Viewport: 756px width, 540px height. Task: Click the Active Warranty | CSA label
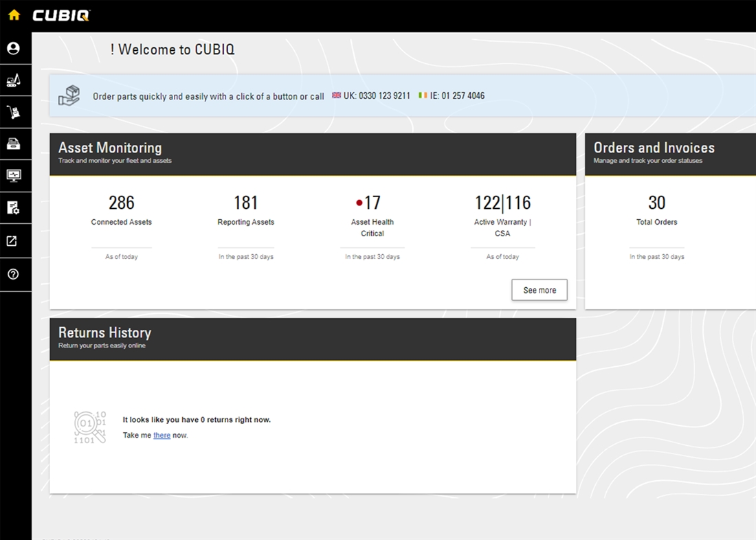click(x=502, y=227)
